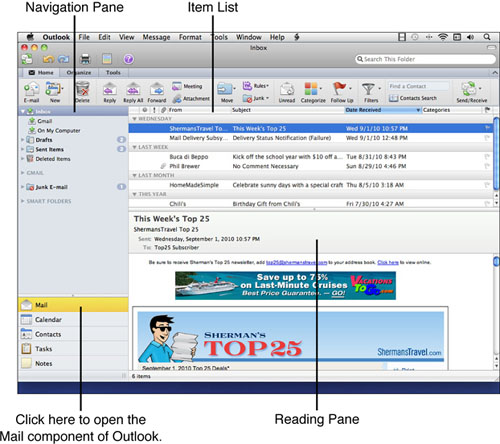Open the Format menu
This screenshot has height=444, width=500.
coord(190,37)
